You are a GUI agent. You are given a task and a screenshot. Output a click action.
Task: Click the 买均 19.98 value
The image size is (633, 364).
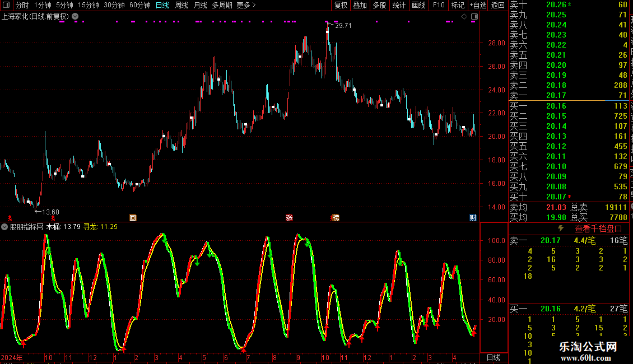(556, 217)
